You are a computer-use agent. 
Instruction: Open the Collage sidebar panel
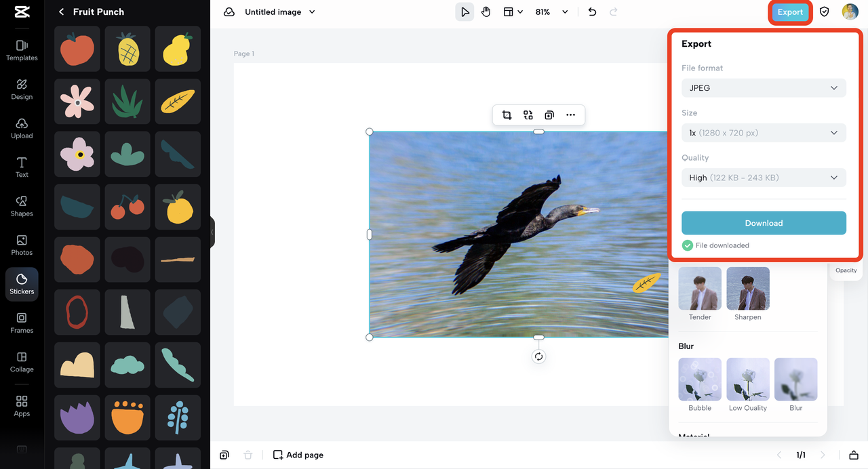(22, 362)
